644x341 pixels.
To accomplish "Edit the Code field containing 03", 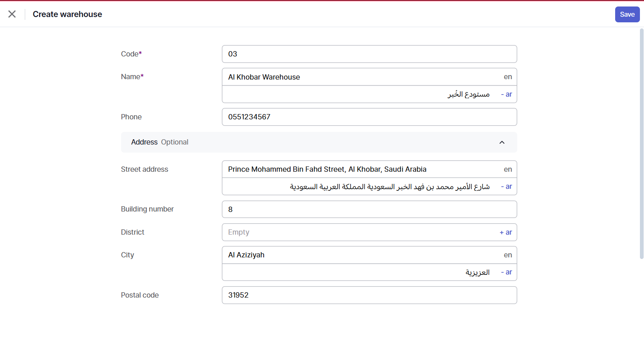I will click(x=369, y=54).
